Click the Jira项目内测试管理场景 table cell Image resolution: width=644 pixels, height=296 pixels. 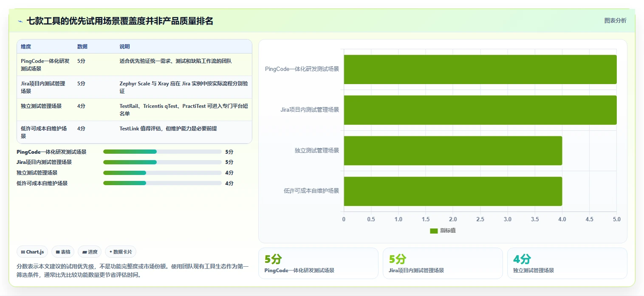click(45, 87)
